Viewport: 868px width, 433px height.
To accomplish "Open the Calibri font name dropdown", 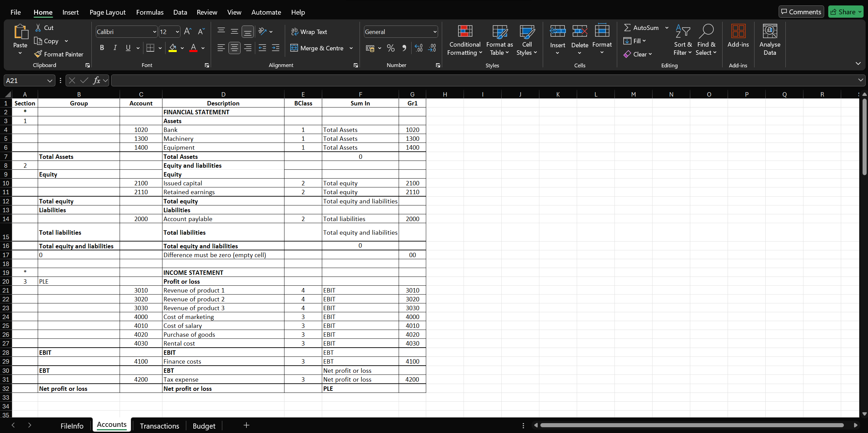I will (154, 32).
